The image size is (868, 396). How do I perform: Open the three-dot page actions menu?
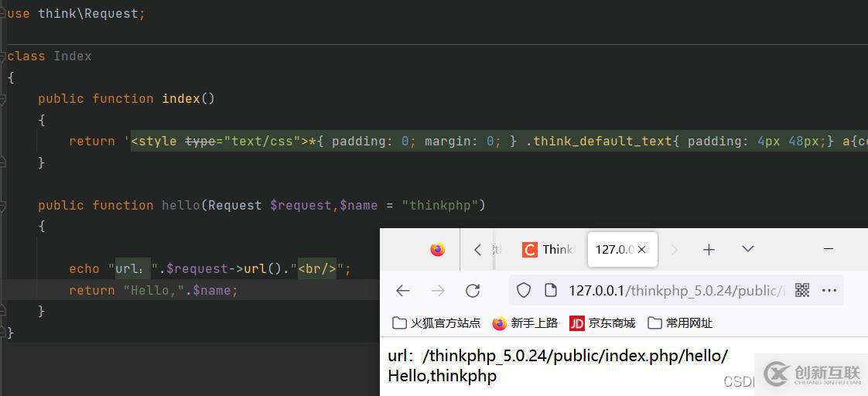[829, 290]
